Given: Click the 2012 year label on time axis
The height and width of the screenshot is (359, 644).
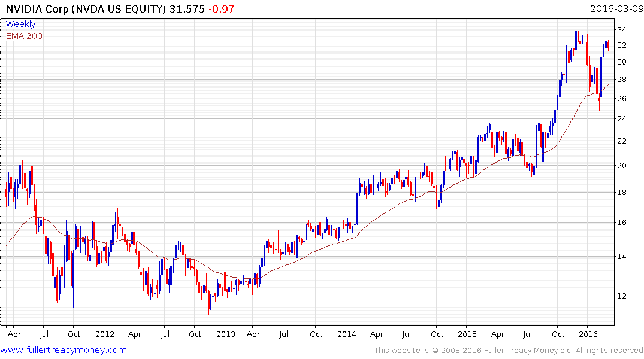Looking at the screenshot, I should 105,334.
